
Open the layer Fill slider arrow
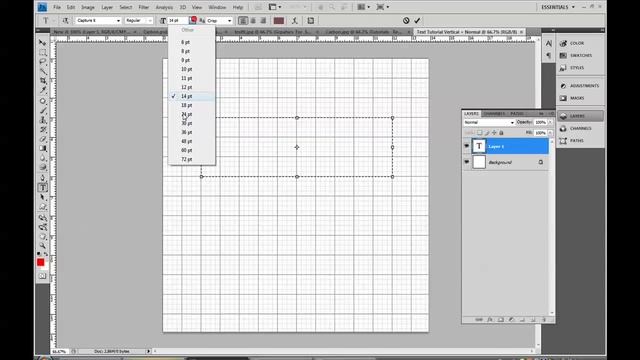pos(550,133)
